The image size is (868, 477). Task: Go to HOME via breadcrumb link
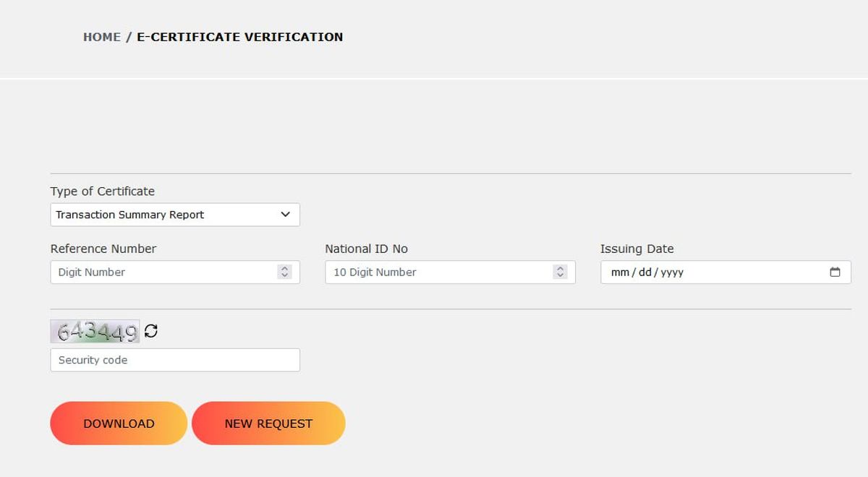click(x=102, y=37)
